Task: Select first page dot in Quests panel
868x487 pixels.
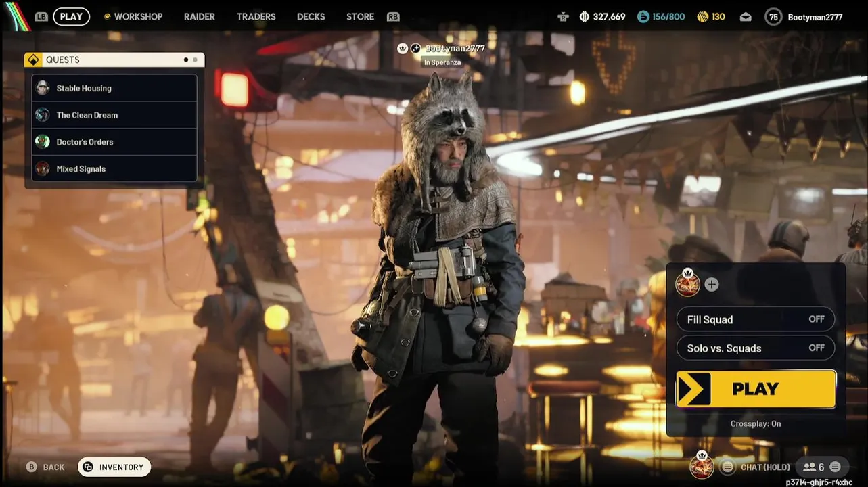Action: 186,60
